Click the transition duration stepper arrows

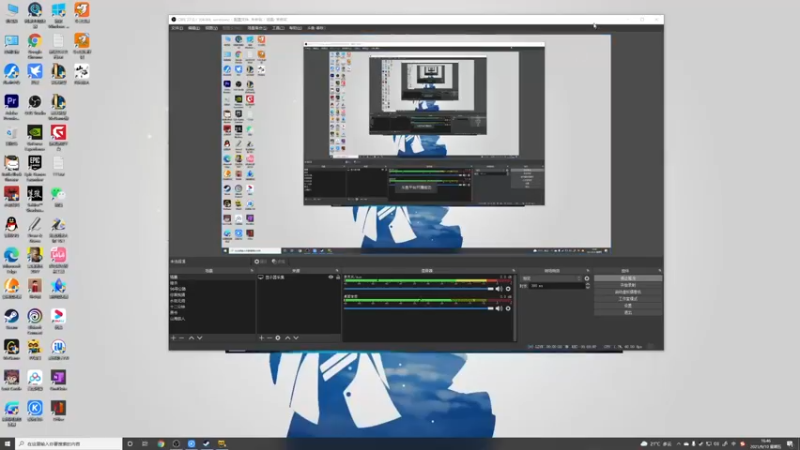588,286
